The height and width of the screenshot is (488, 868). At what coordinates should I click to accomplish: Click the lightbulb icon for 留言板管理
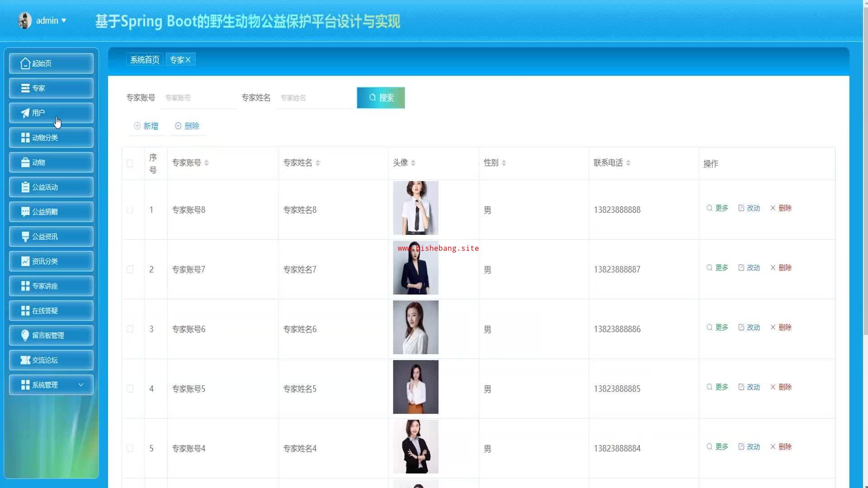(25, 335)
